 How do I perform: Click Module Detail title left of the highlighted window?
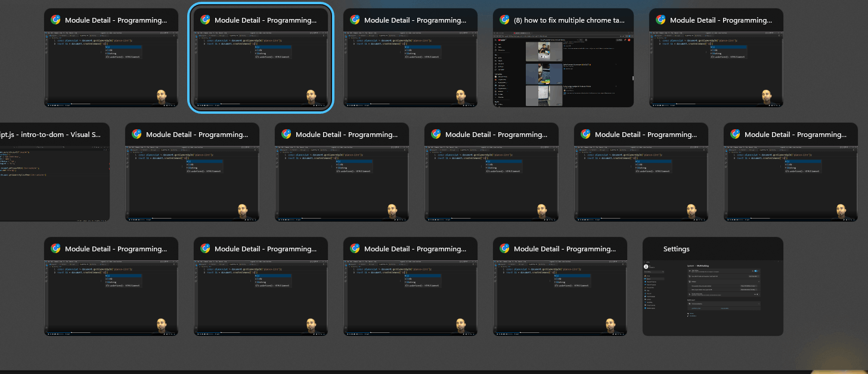[x=116, y=20]
